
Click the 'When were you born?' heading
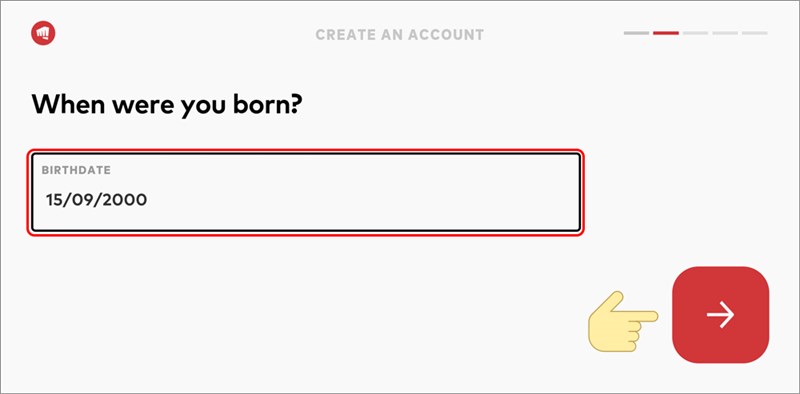click(x=167, y=105)
